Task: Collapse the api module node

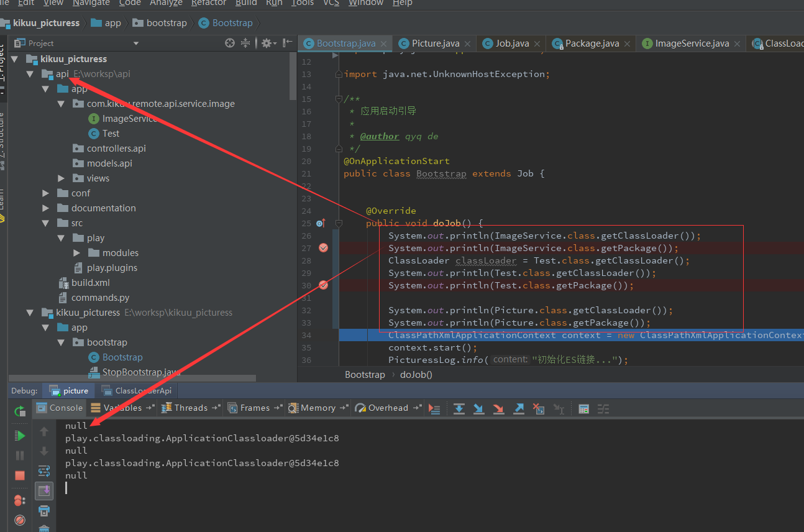Action: pyautogui.click(x=29, y=74)
